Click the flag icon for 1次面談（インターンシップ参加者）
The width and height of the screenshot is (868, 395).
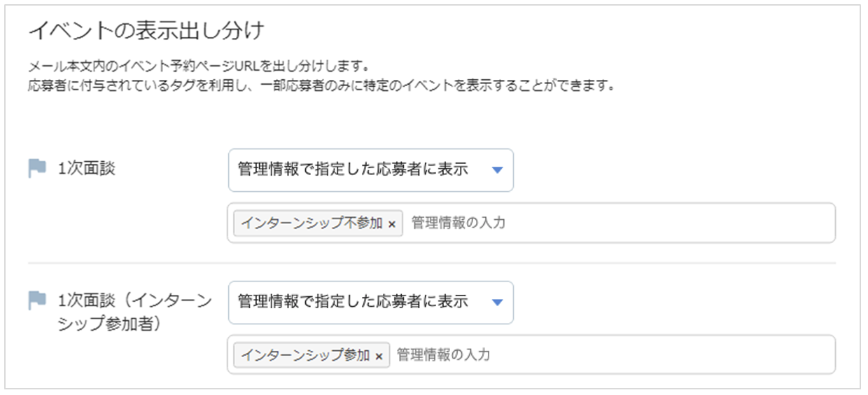coord(37,300)
